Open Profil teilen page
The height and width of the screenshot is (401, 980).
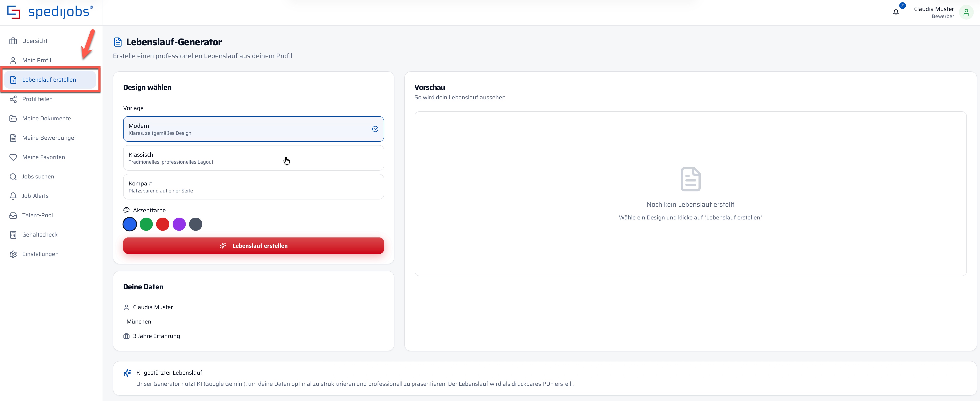tap(50, 99)
